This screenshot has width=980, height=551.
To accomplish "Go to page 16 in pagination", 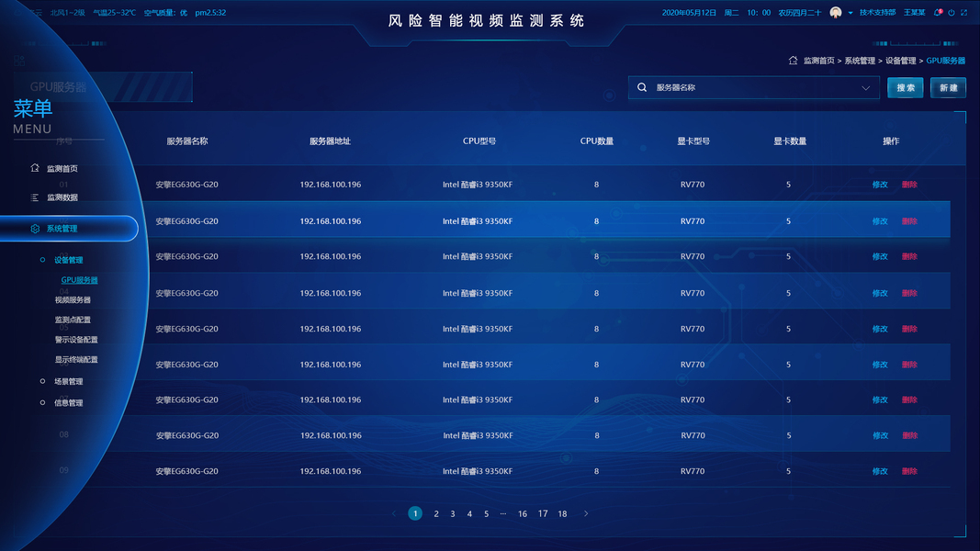I will click(523, 513).
